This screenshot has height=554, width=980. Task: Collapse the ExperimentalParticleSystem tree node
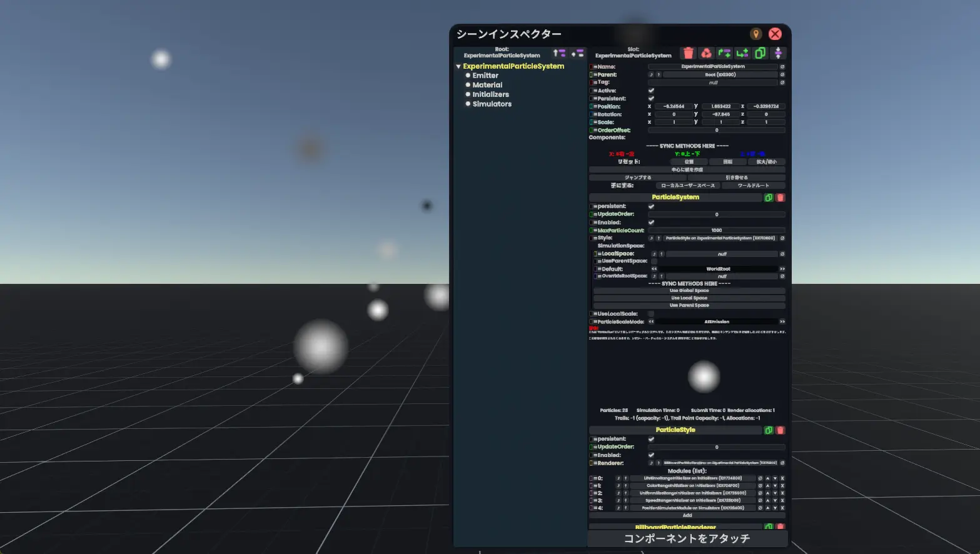coord(458,66)
